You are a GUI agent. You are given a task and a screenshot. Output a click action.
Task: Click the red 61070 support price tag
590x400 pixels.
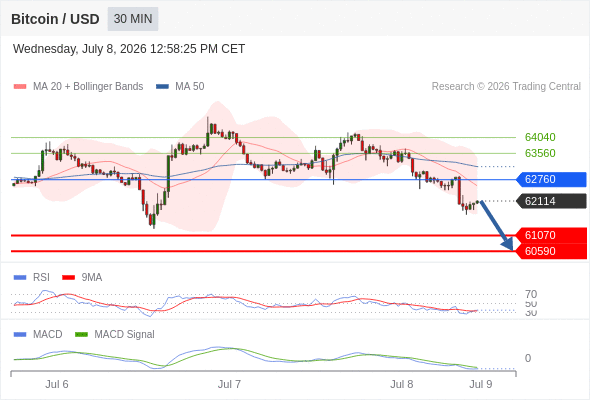click(551, 235)
